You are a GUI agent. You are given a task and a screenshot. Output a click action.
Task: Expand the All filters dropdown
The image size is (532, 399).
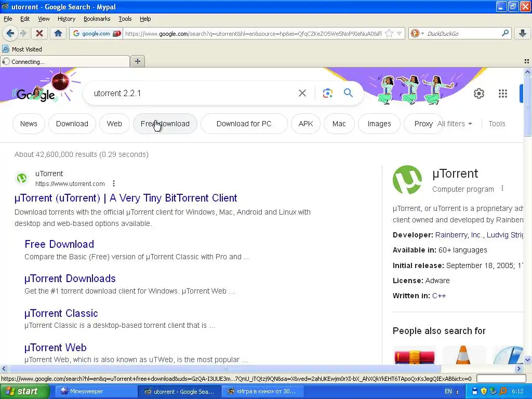455,124
